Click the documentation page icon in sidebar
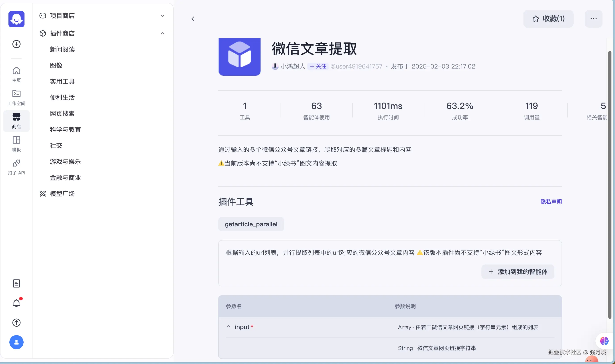 coord(16,283)
